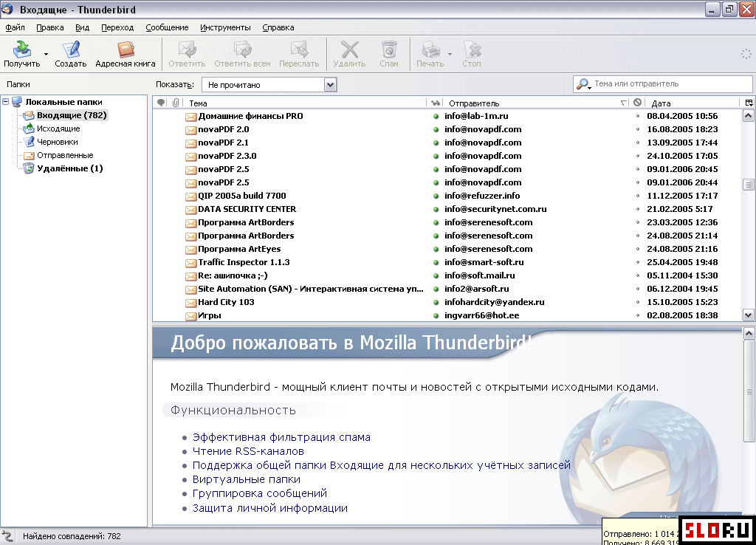Select the Черновики drafts folder

point(58,142)
